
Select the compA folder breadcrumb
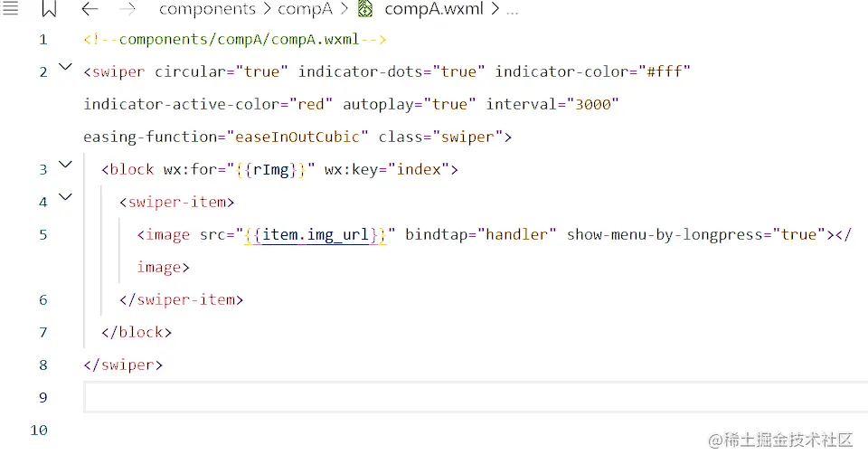coord(305,9)
